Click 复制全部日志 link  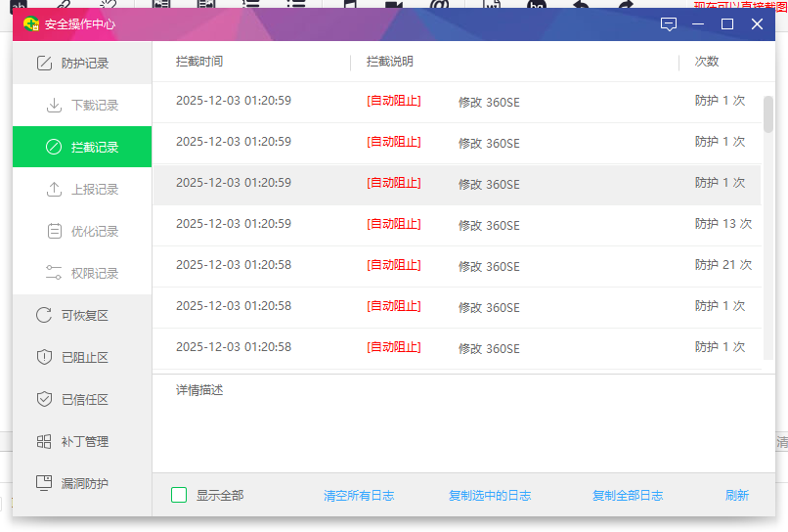pos(628,496)
